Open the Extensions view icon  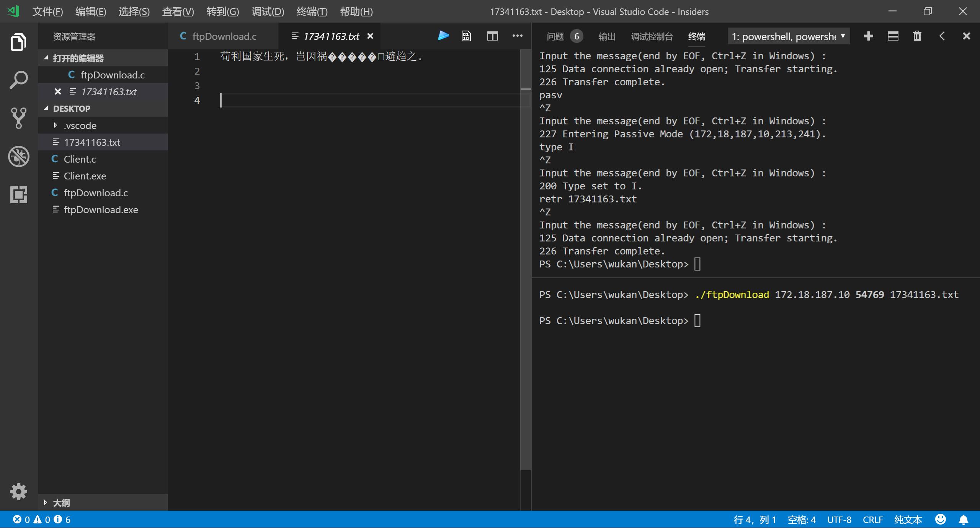pos(18,194)
